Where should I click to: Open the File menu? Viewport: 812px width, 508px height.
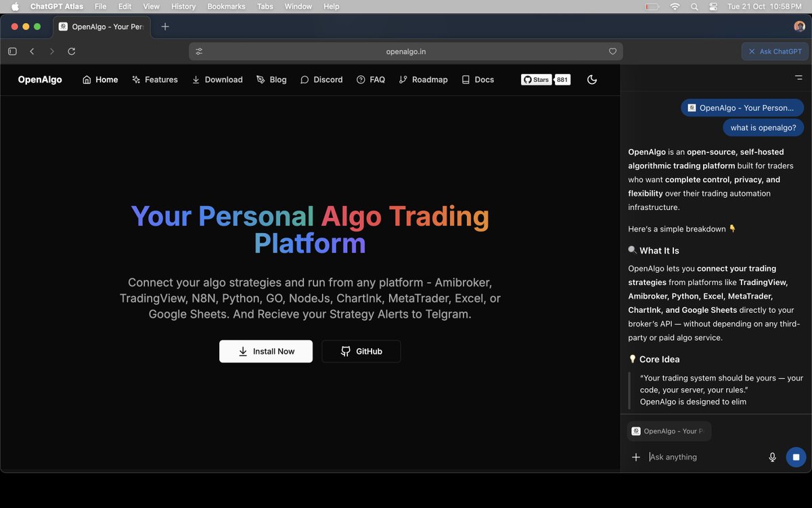(100, 6)
